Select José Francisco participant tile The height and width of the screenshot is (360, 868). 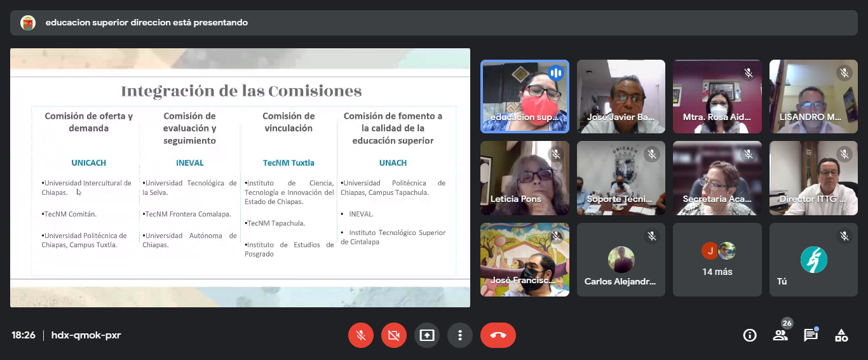point(525,260)
